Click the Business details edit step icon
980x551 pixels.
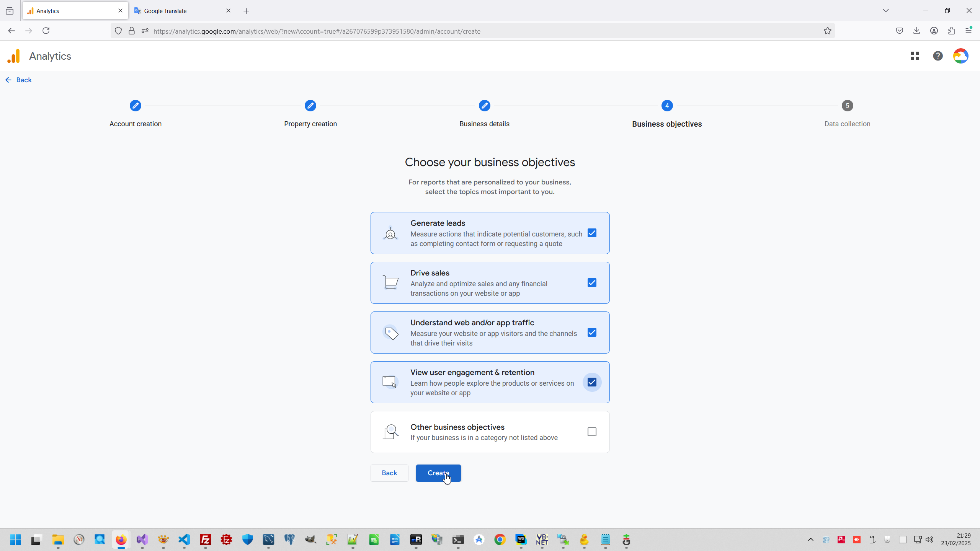(485, 106)
